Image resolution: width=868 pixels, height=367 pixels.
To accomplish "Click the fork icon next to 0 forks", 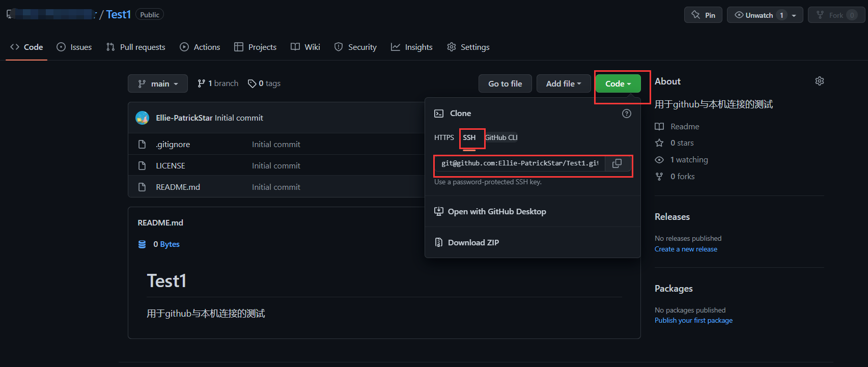I will [x=659, y=177].
